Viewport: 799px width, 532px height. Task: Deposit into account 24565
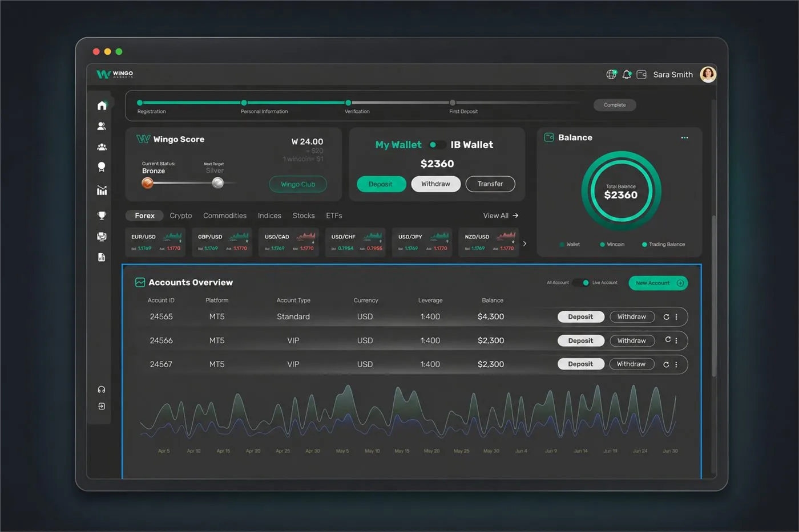coord(580,317)
